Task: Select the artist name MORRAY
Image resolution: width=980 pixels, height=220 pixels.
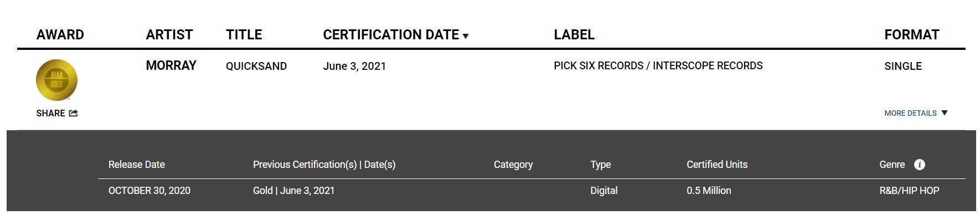Action: (x=171, y=66)
